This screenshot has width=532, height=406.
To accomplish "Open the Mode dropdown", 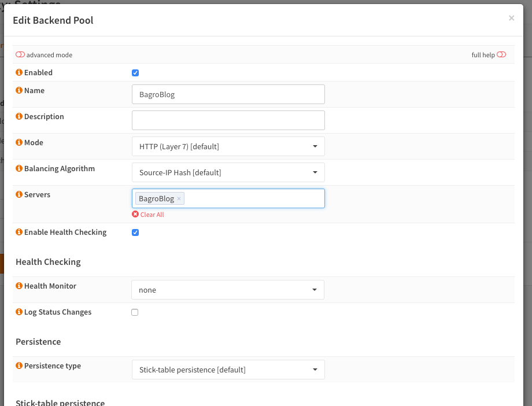I will point(228,147).
